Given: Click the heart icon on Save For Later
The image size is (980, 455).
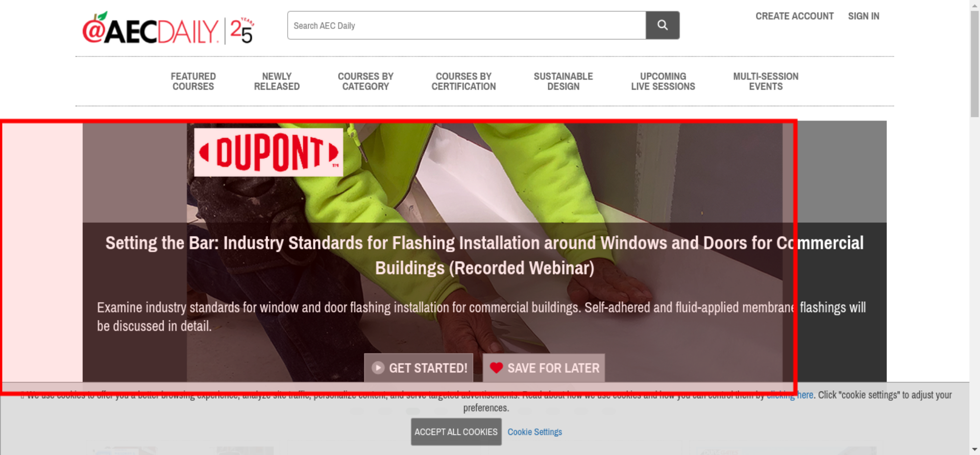Looking at the screenshot, I should tap(496, 368).
